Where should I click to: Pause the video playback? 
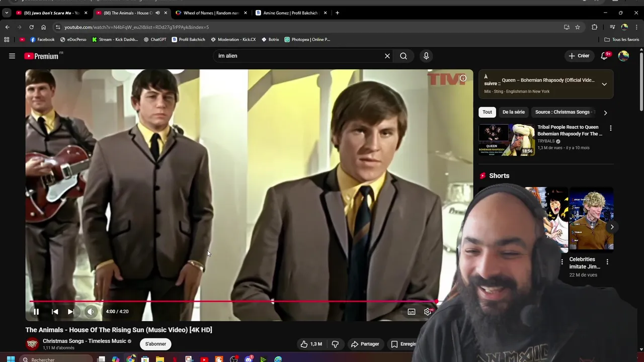tap(36, 312)
